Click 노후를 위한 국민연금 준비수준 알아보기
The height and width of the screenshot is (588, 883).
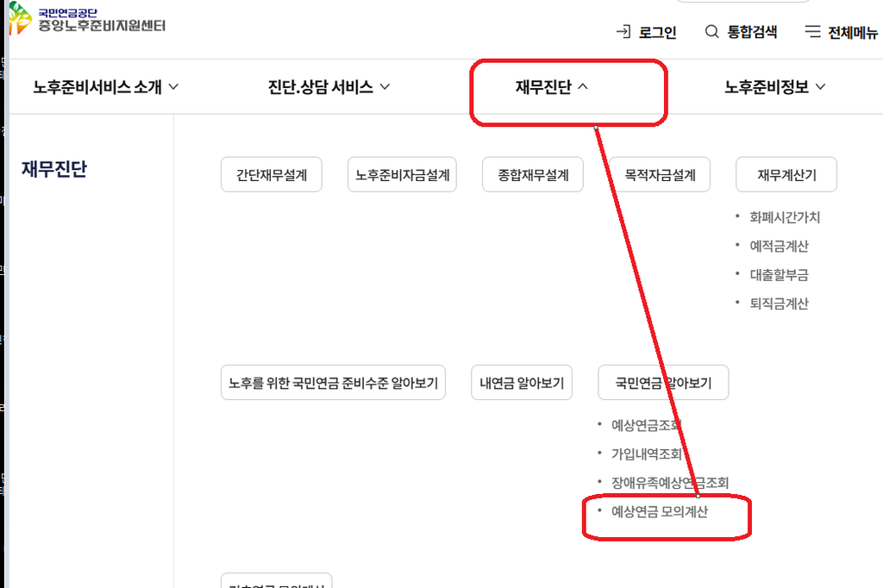pyautogui.click(x=334, y=383)
